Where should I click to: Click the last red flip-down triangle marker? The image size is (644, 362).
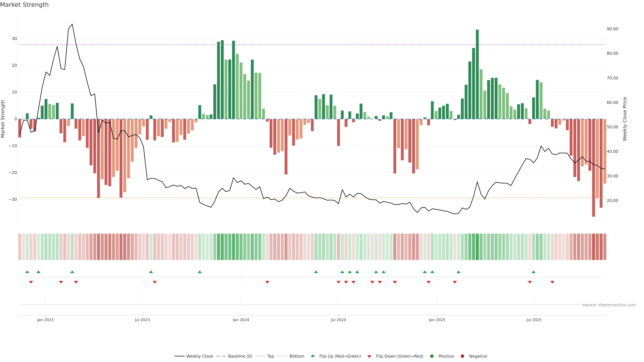[x=552, y=282]
